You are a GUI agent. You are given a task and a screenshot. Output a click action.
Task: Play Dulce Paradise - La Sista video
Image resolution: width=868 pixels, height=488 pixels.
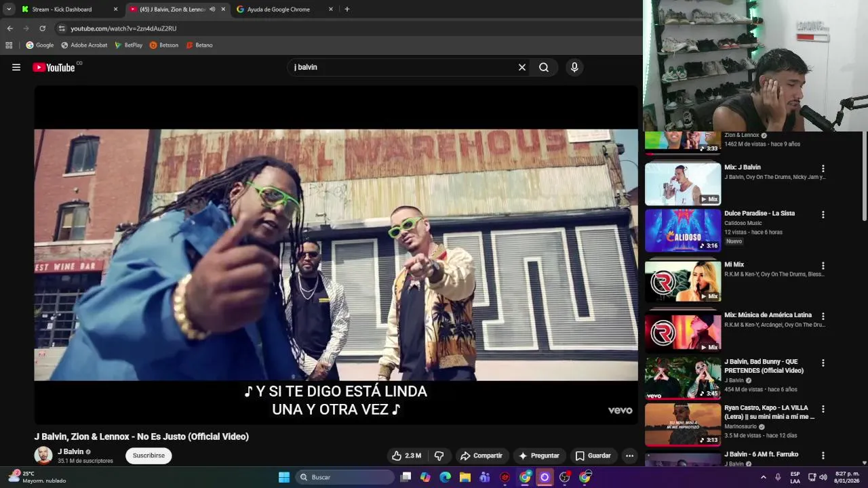click(x=683, y=230)
